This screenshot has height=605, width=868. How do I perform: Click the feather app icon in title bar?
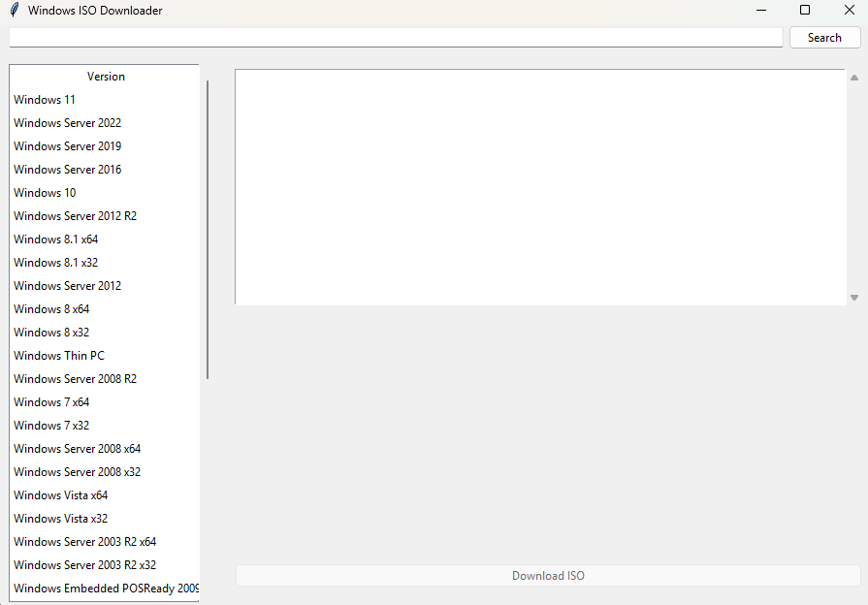tap(15, 10)
